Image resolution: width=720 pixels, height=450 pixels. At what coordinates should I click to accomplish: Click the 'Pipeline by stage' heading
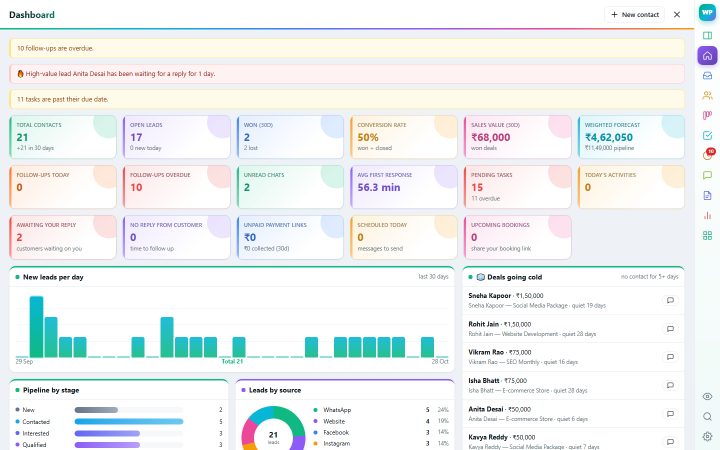tap(51, 390)
